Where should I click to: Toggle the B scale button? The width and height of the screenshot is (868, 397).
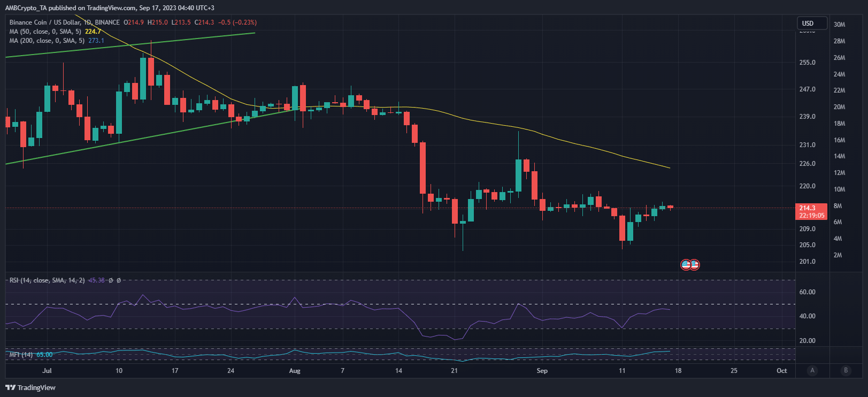(x=846, y=370)
